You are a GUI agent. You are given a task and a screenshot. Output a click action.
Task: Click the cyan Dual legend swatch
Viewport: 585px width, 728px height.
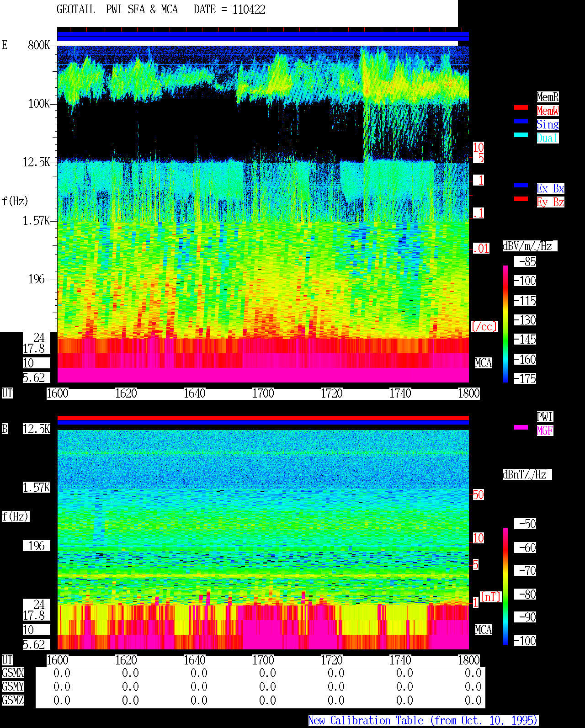pos(521,135)
